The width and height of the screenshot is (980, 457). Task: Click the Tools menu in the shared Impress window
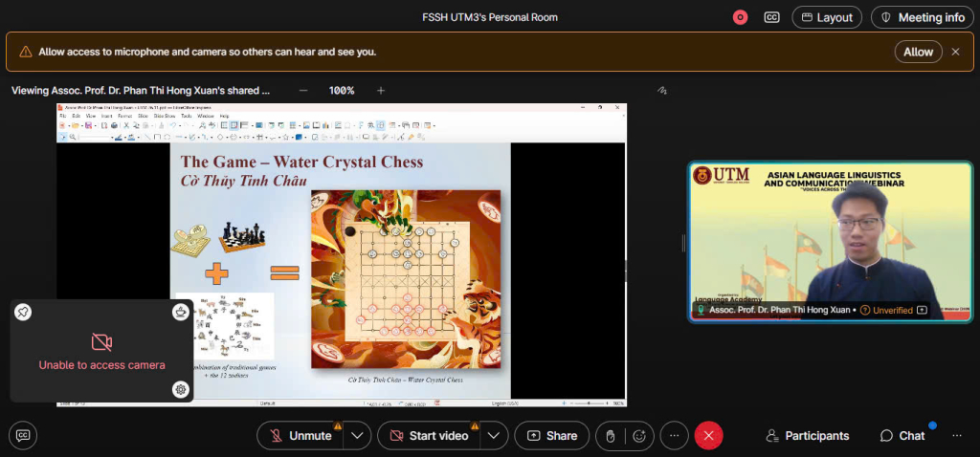(x=187, y=116)
